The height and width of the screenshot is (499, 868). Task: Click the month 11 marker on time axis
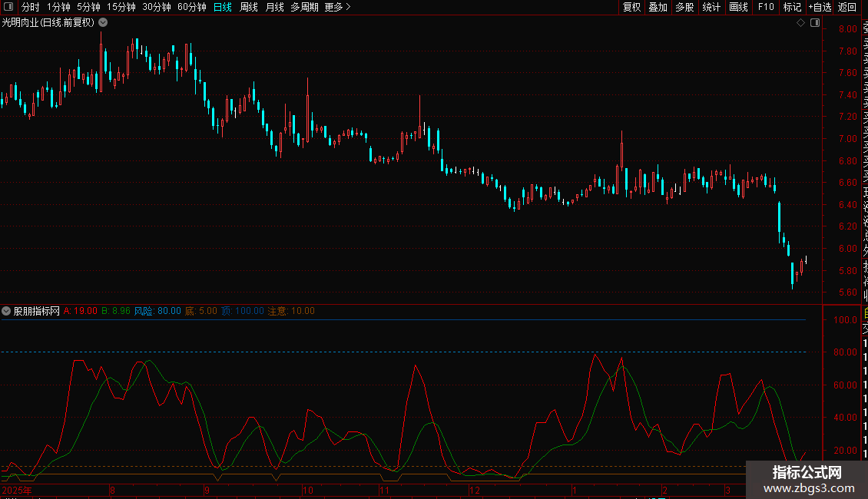384,490
